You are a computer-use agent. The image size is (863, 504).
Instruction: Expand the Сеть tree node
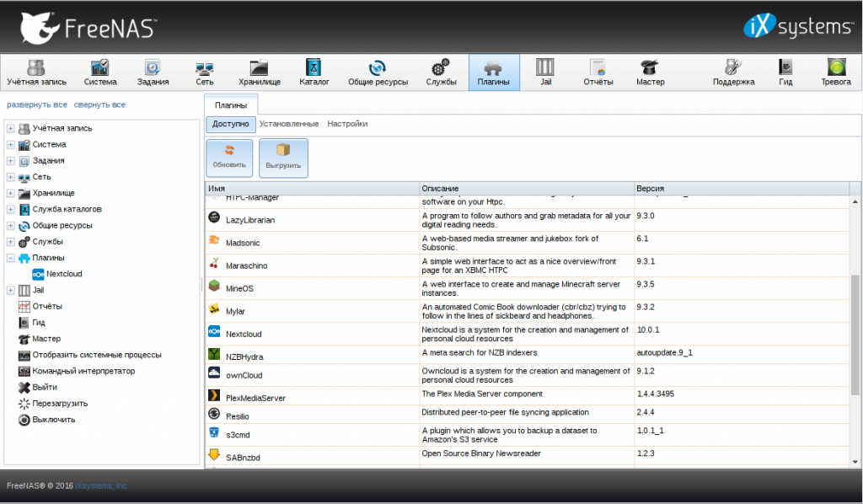tap(10, 177)
